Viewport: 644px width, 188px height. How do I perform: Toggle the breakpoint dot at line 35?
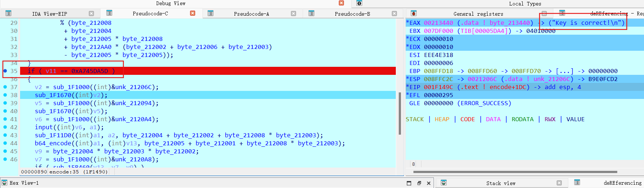click(5, 71)
